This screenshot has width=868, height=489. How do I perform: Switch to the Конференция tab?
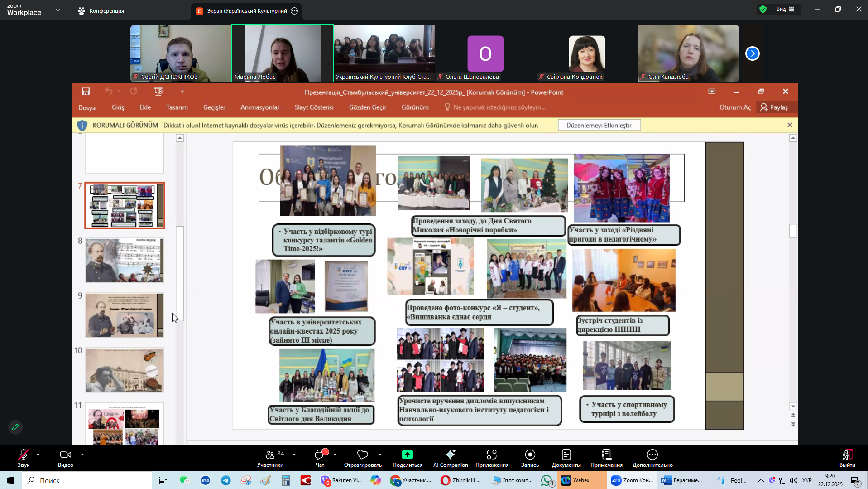pos(101,11)
